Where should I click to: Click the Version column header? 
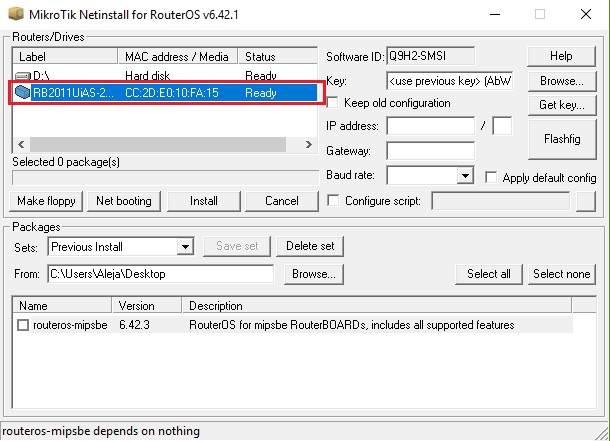tap(147, 306)
